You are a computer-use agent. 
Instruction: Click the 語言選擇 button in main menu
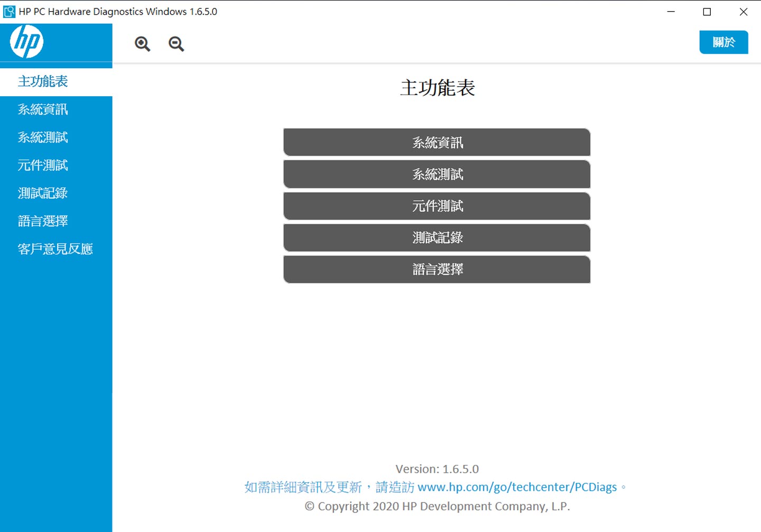(x=437, y=269)
